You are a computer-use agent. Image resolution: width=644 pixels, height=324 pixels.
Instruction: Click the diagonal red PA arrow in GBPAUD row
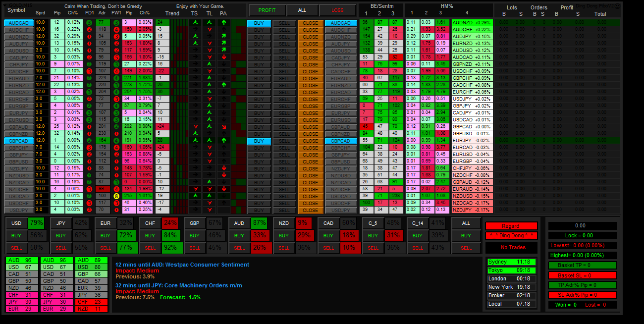click(x=224, y=127)
